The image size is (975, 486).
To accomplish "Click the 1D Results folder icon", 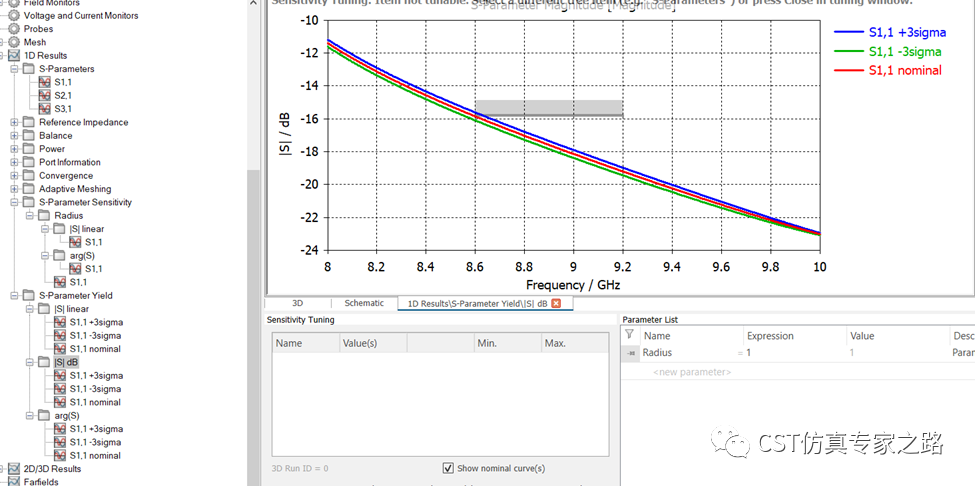I will pos(15,55).
